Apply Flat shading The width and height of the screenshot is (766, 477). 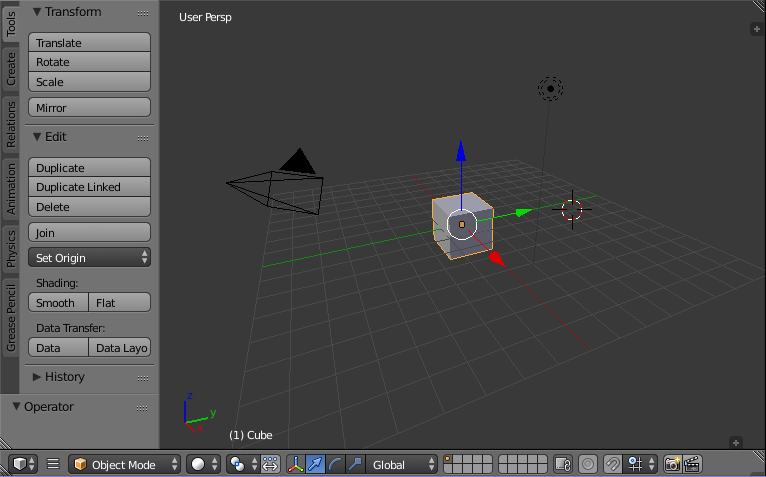(120, 303)
